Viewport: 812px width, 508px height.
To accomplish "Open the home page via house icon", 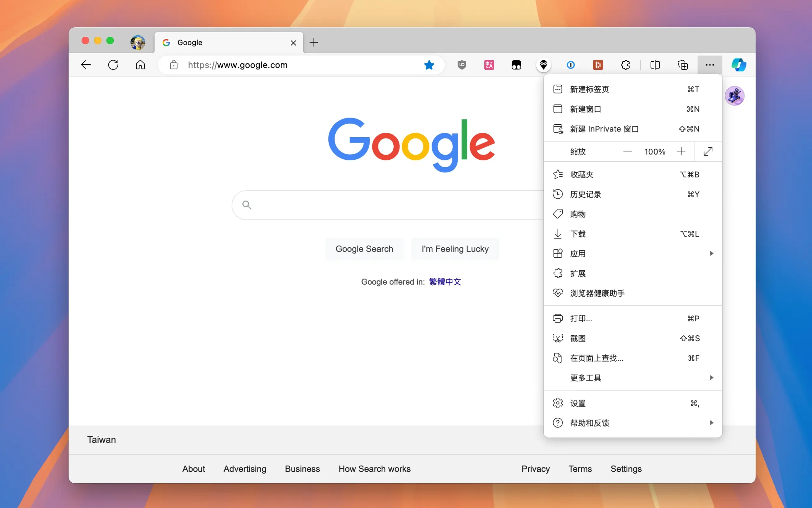I will [141, 65].
